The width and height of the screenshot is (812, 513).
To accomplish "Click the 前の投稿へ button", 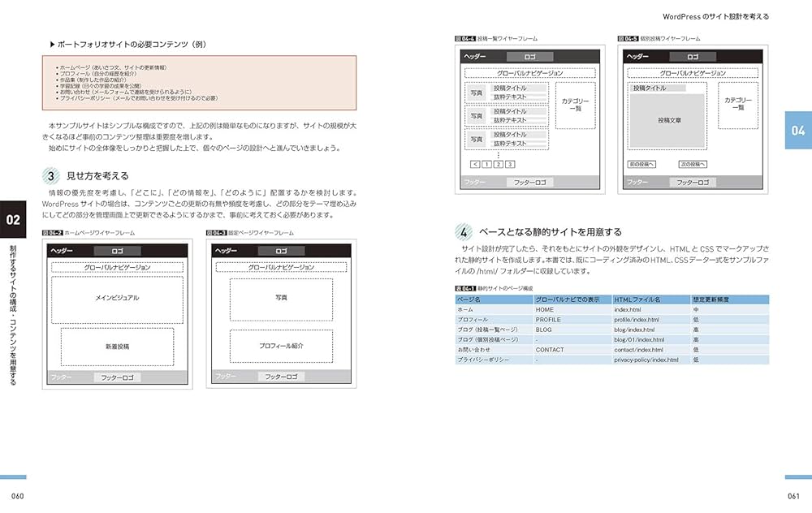I will click(x=643, y=164).
